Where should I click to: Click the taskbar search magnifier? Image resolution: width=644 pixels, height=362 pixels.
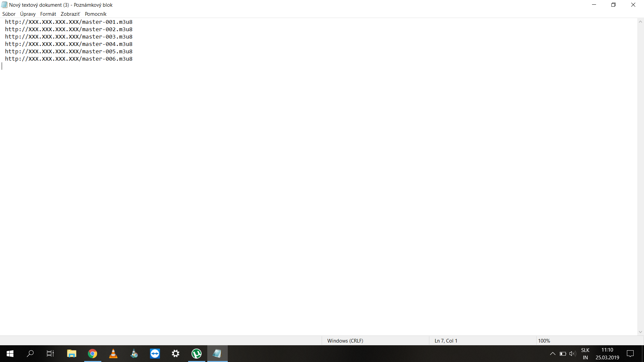[30, 354]
